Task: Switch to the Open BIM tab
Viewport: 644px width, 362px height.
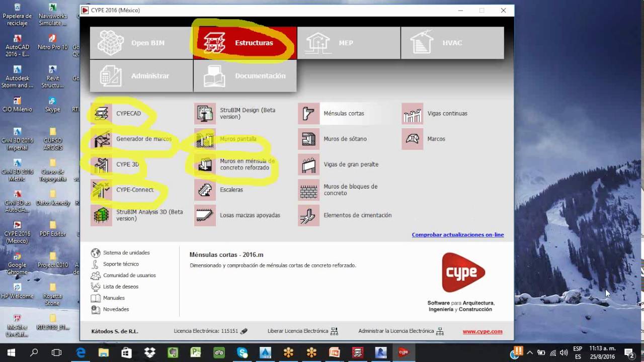Action: [x=141, y=43]
